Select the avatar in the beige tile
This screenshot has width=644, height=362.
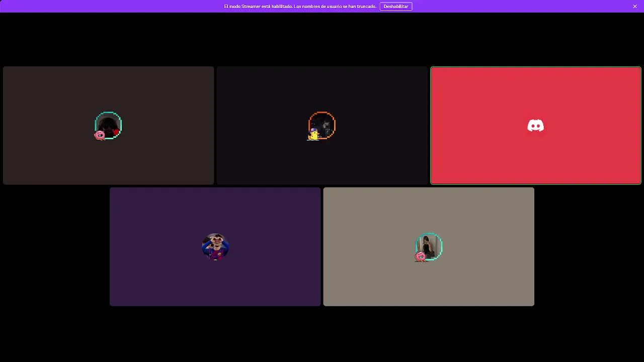pyautogui.click(x=429, y=247)
